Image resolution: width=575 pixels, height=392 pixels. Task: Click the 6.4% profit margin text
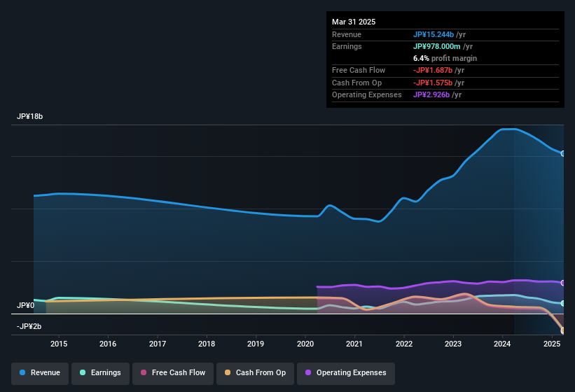[445, 58]
